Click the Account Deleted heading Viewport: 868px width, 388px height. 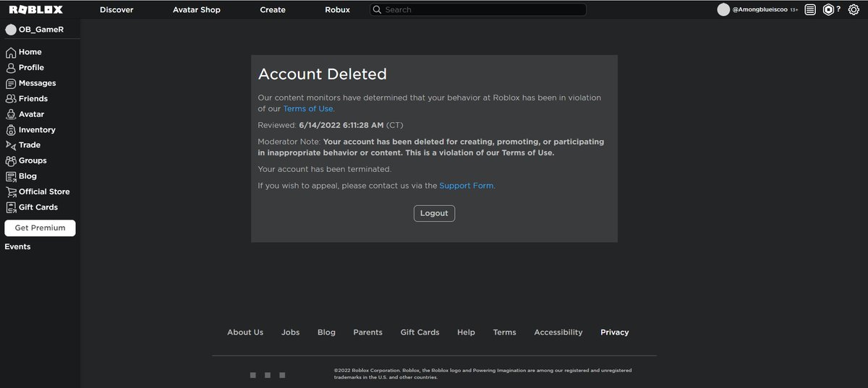(323, 74)
